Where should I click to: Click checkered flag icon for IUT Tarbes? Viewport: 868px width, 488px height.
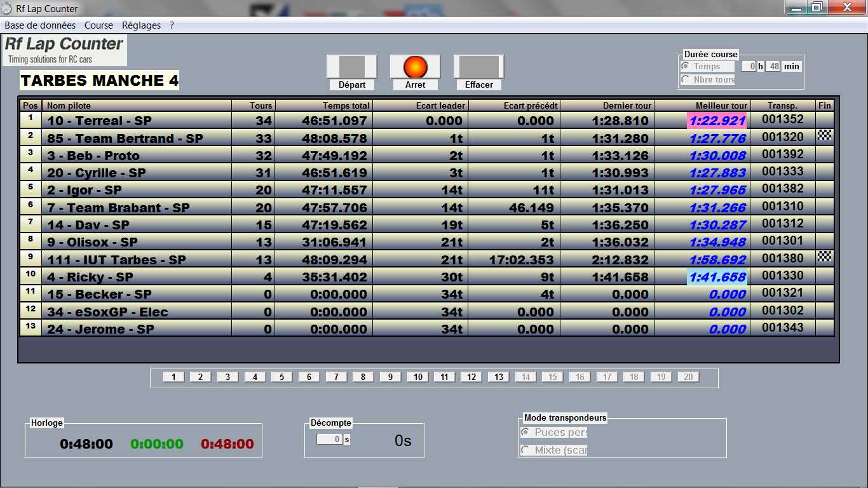[824, 257]
